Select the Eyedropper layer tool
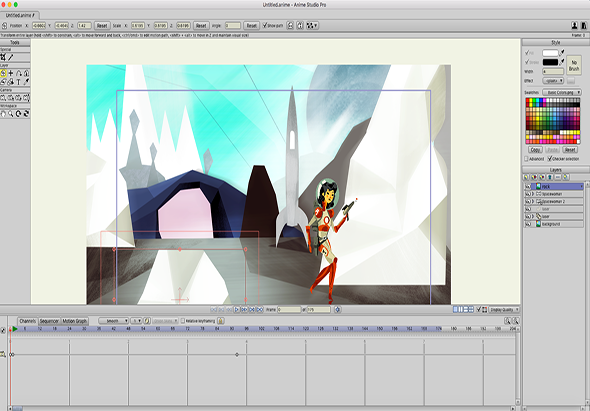Screen dimensions: 590x411 click(x=26, y=82)
